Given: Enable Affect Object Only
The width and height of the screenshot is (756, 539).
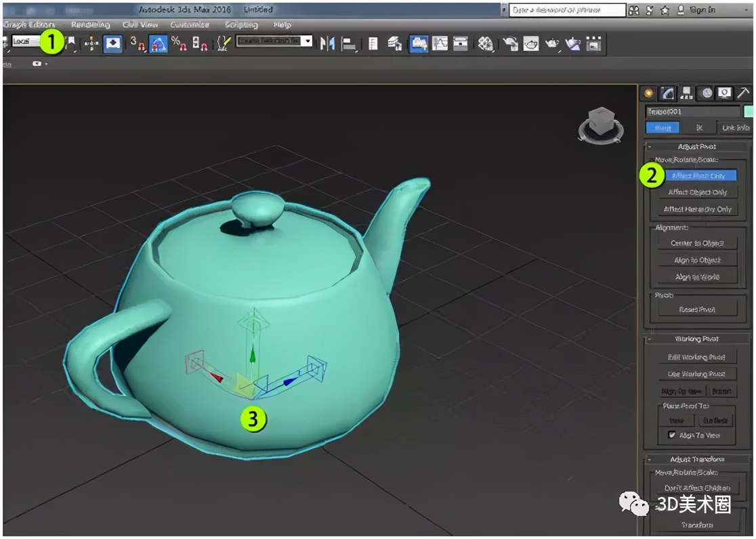Looking at the screenshot, I should [x=698, y=192].
